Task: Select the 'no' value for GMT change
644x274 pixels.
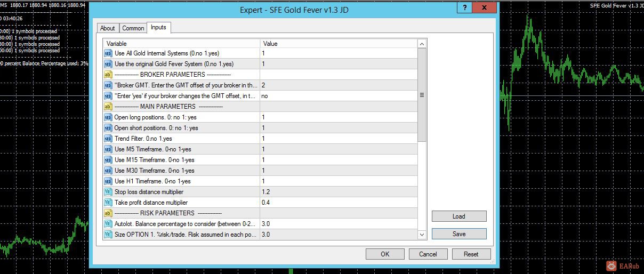Action: coord(339,96)
